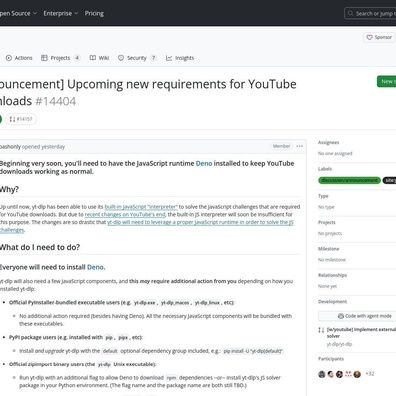The width and height of the screenshot is (396, 396).
Task: Click the Code with agent mode button
Action: pos(357,316)
